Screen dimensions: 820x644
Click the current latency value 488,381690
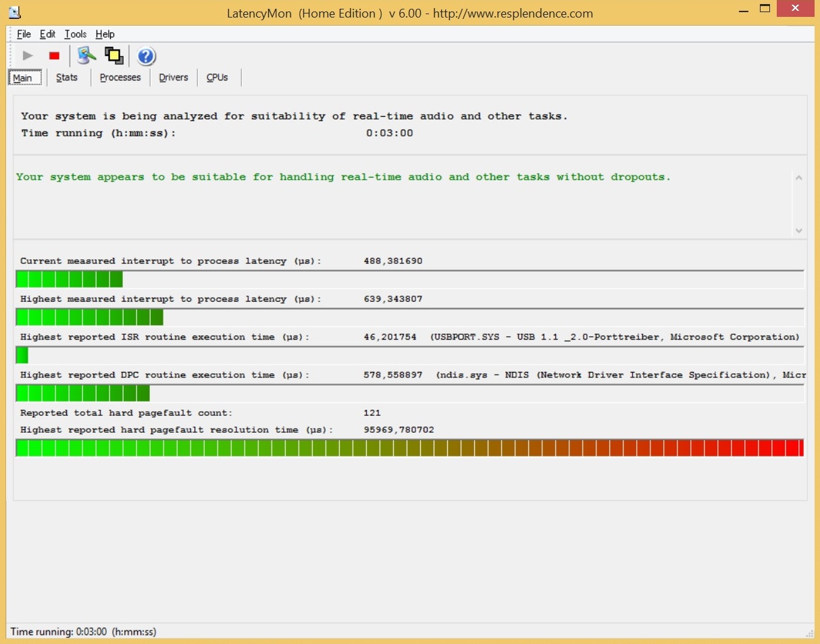click(393, 261)
